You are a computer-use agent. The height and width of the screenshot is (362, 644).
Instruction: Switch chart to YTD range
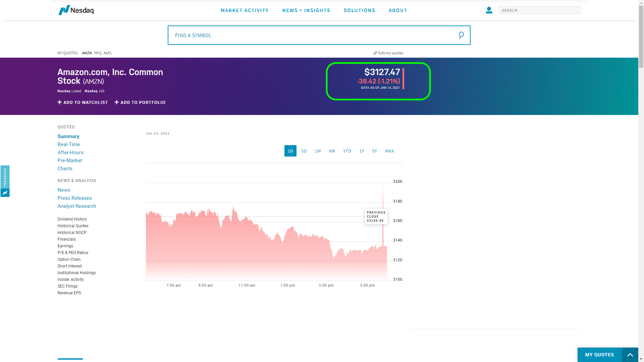[347, 151]
